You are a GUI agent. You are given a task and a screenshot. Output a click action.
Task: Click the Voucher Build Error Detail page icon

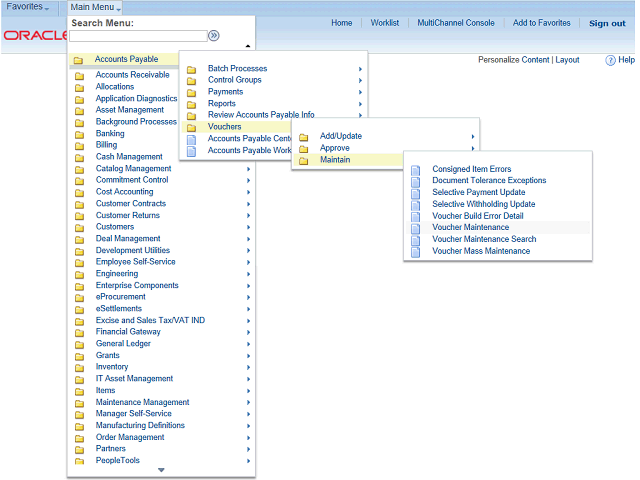point(416,217)
